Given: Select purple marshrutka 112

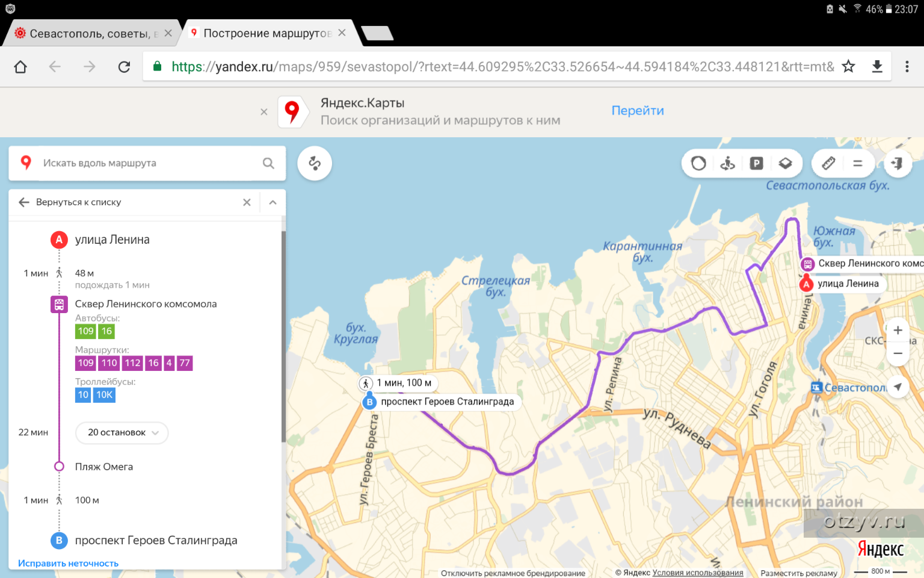Looking at the screenshot, I should click(x=132, y=363).
